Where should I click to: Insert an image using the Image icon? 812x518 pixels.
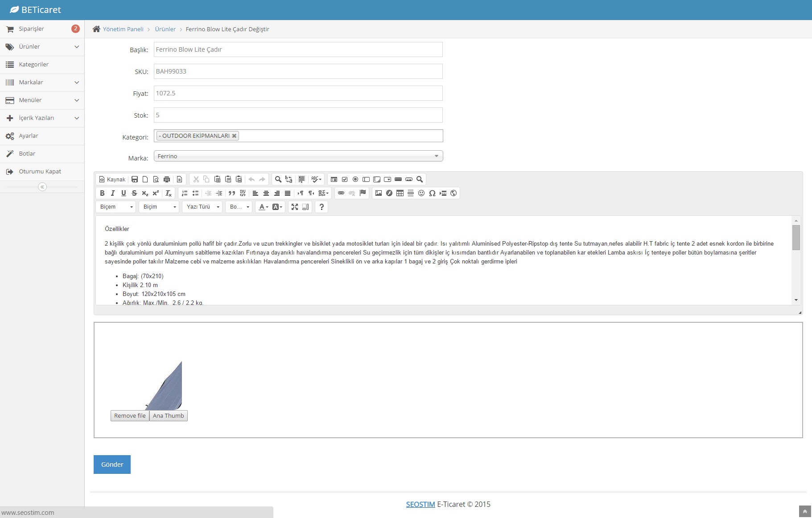coord(379,193)
